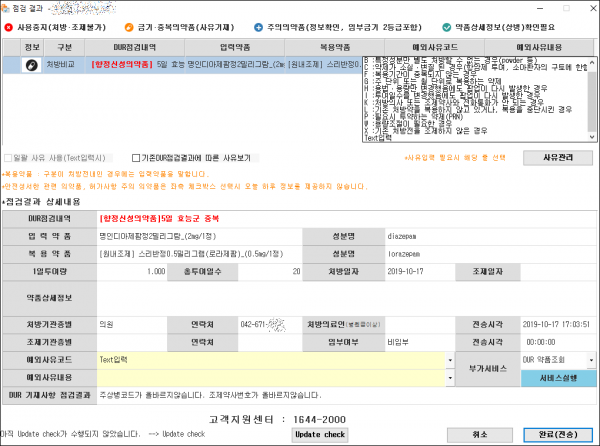Click the Update check button
Viewport: 600px width, 446px height.
tap(321, 435)
